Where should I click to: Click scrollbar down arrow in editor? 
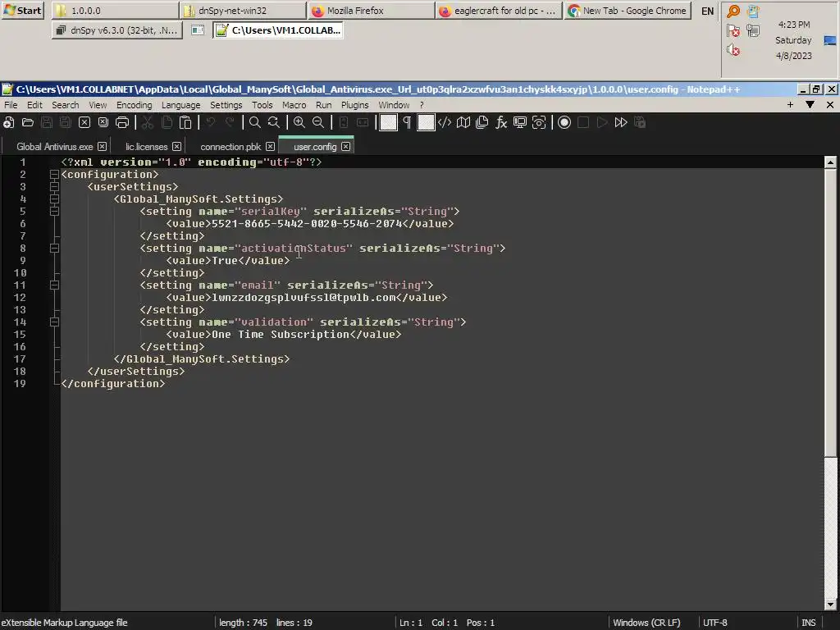(830, 605)
